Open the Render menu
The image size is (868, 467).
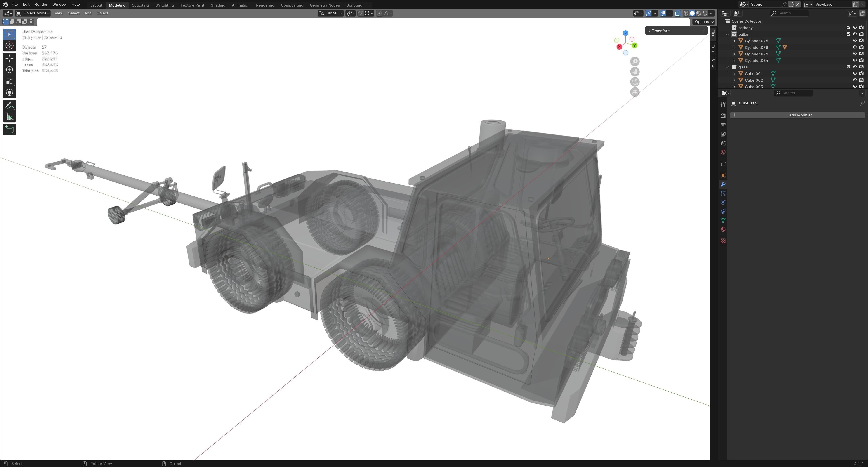pyautogui.click(x=41, y=4)
